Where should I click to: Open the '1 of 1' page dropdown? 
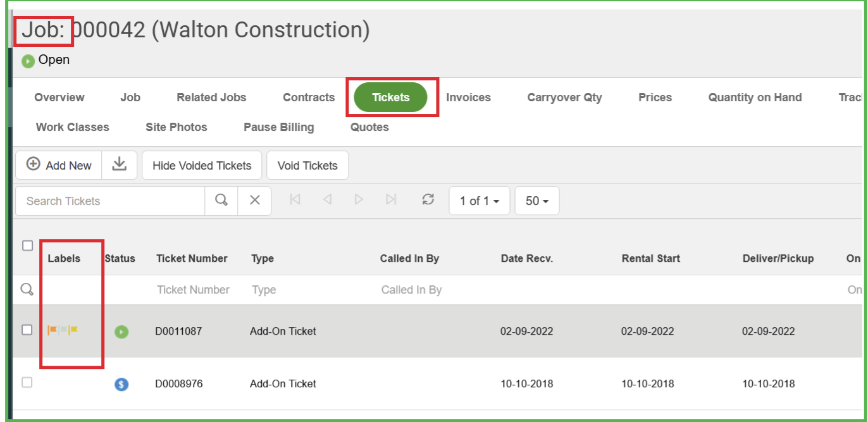click(479, 201)
